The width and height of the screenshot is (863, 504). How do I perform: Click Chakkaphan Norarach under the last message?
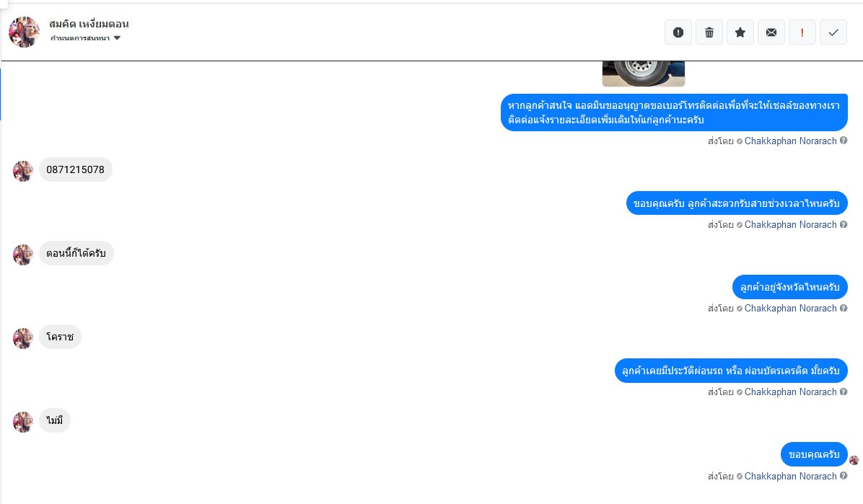point(790,476)
